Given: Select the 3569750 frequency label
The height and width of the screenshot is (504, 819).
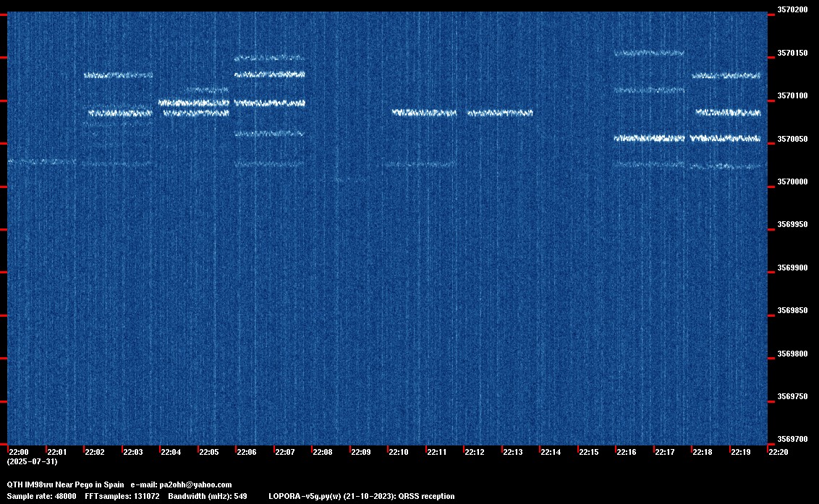Looking at the screenshot, I should click(x=792, y=396).
